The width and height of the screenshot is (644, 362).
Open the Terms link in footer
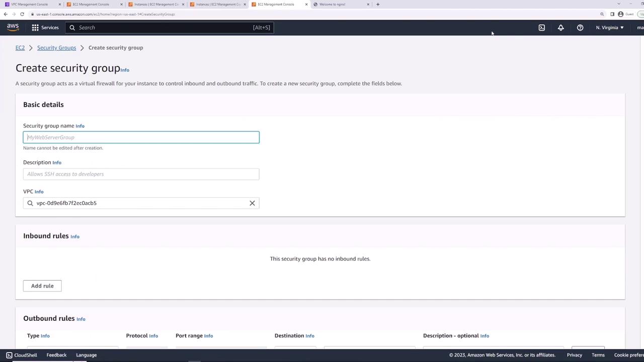(598, 355)
